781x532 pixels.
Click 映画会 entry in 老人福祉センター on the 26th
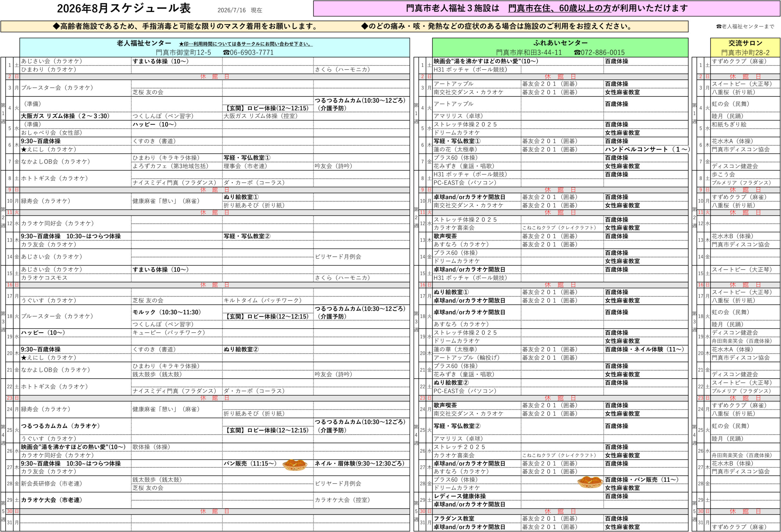(73, 447)
